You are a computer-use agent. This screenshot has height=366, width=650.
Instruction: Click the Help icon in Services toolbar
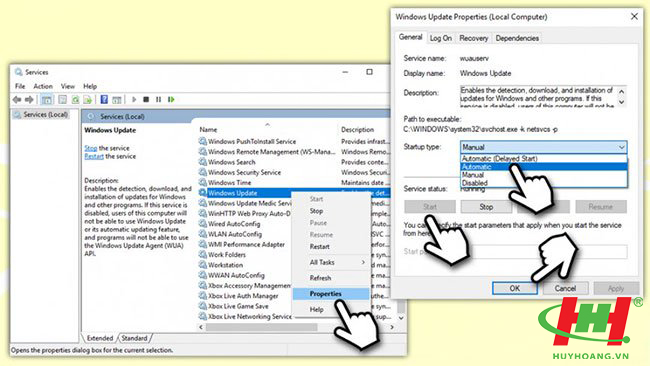tap(104, 99)
